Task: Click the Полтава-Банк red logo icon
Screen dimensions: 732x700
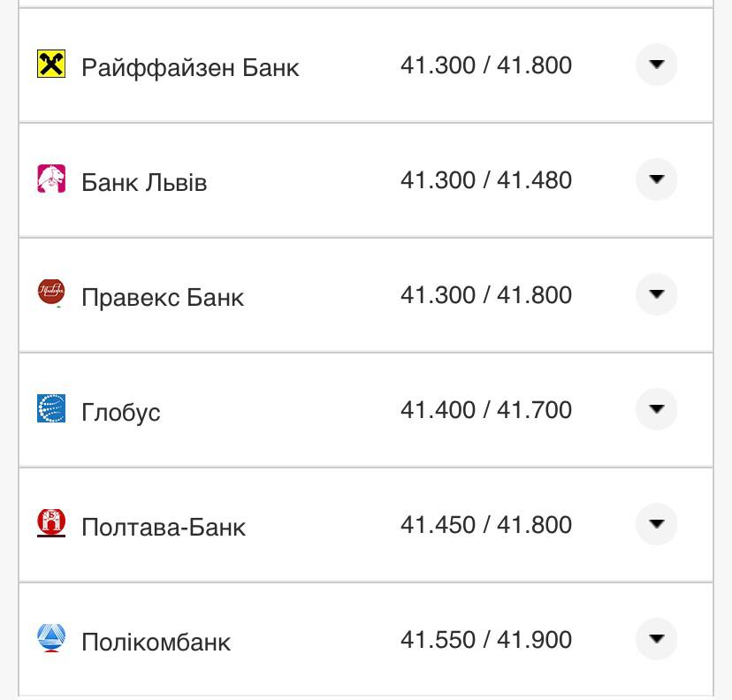Action: pyautogui.click(x=51, y=522)
